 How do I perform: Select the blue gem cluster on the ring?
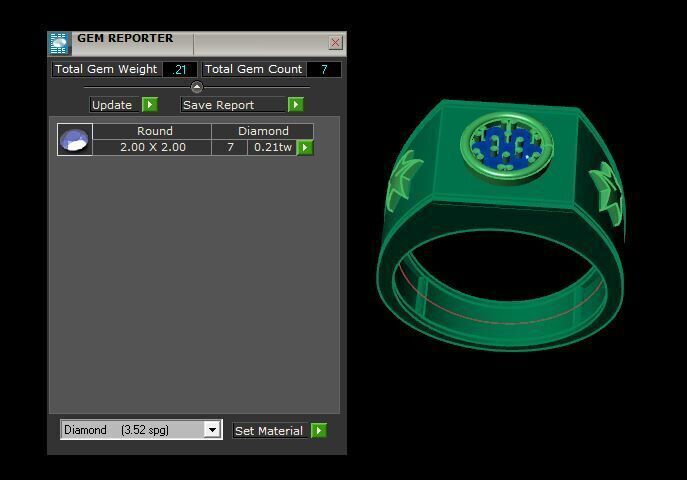[x=508, y=147]
